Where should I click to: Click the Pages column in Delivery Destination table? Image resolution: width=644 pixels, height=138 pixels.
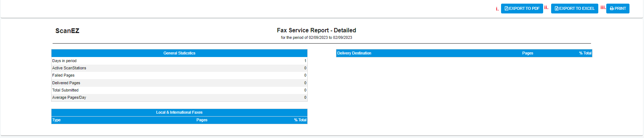[528, 53]
